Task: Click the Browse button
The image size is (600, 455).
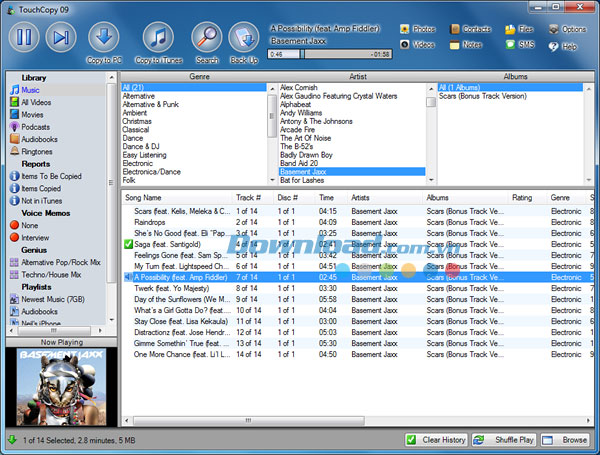Action: coord(565,440)
